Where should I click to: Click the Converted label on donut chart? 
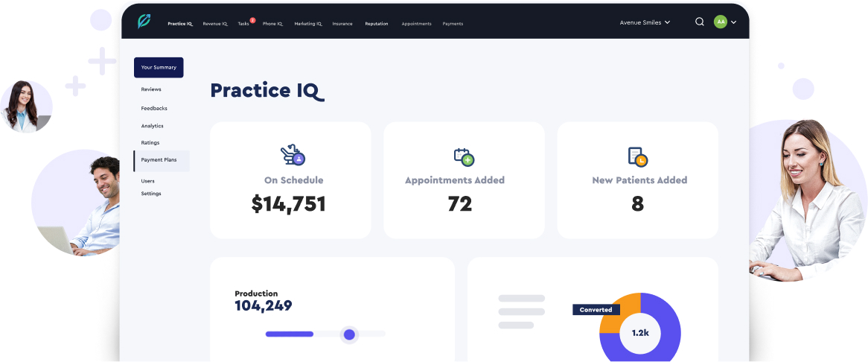click(596, 310)
